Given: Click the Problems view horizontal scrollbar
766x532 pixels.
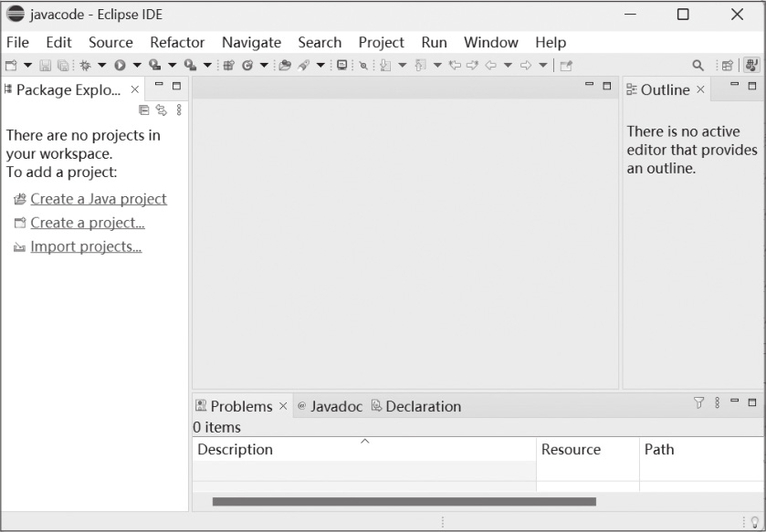Looking at the screenshot, I should click(x=404, y=502).
